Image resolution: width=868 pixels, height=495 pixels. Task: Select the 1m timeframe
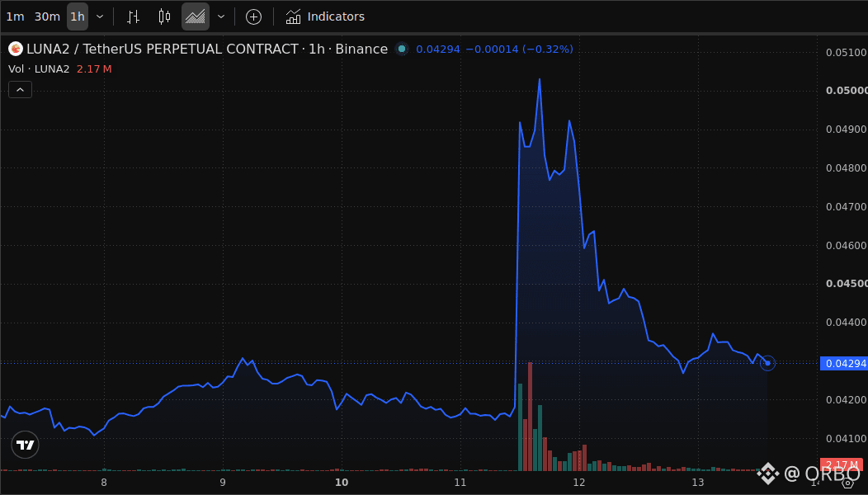tap(15, 16)
